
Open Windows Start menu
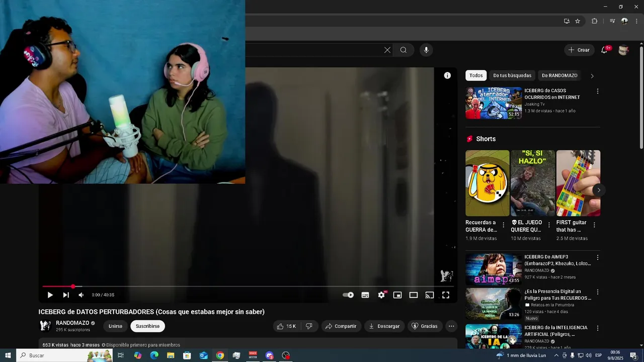pos(8,355)
